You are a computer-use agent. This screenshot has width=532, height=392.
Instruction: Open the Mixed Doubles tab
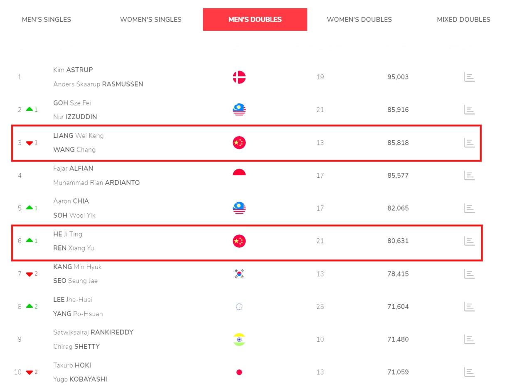tap(463, 20)
